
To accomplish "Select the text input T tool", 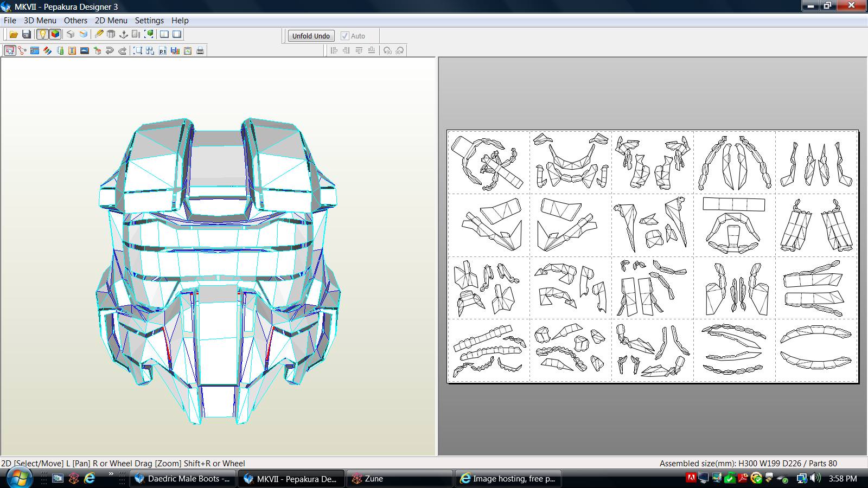I will click(72, 50).
